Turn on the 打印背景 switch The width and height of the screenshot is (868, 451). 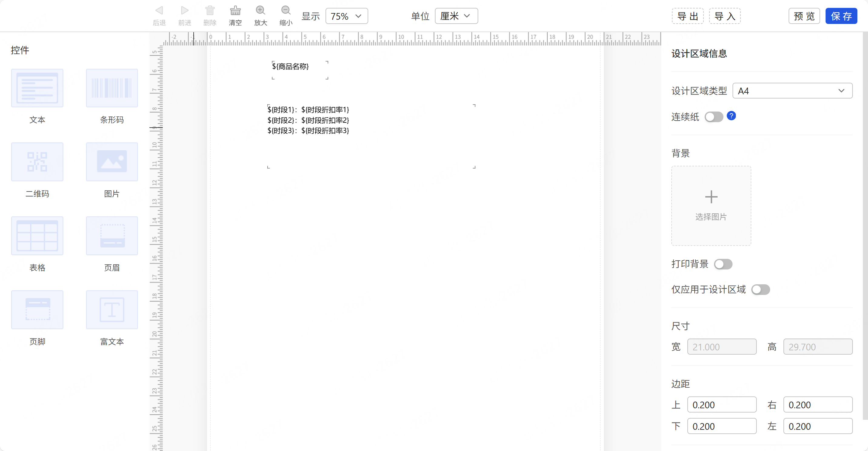(x=723, y=264)
